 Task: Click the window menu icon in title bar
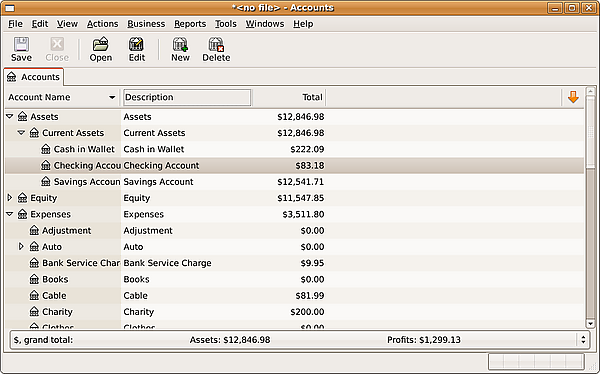point(10,8)
